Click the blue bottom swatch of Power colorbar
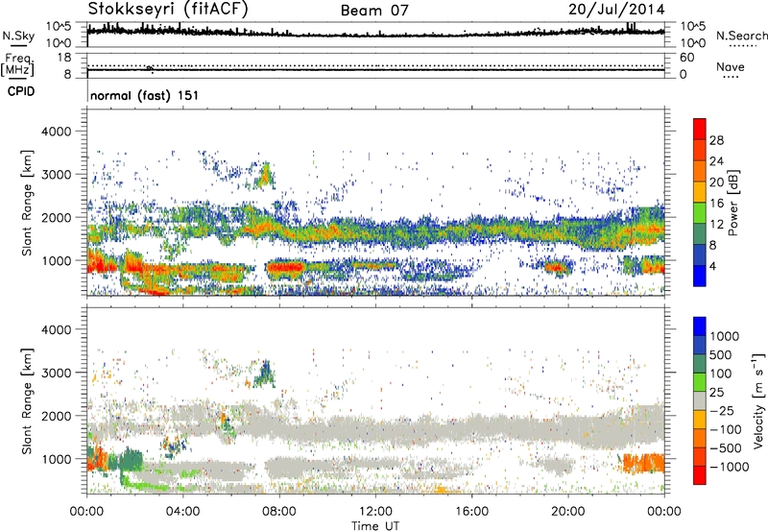 700,276
